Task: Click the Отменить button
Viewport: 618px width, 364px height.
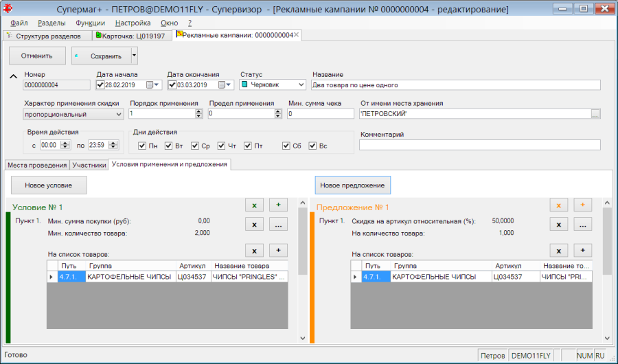Action: click(x=37, y=56)
